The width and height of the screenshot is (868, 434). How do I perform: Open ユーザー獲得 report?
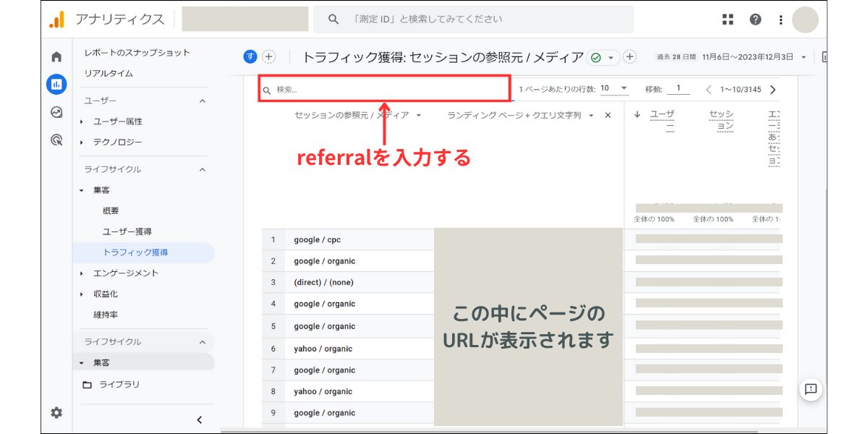click(127, 231)
